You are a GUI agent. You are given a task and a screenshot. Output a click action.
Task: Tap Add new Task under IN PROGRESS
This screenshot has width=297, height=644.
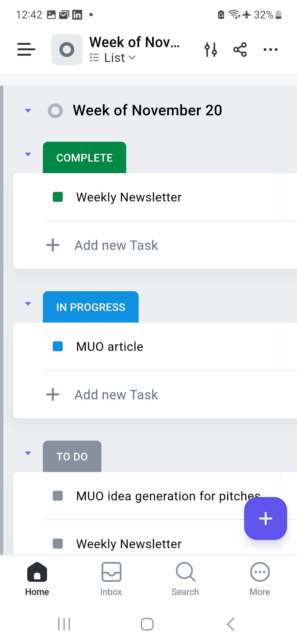coord(116,394)
